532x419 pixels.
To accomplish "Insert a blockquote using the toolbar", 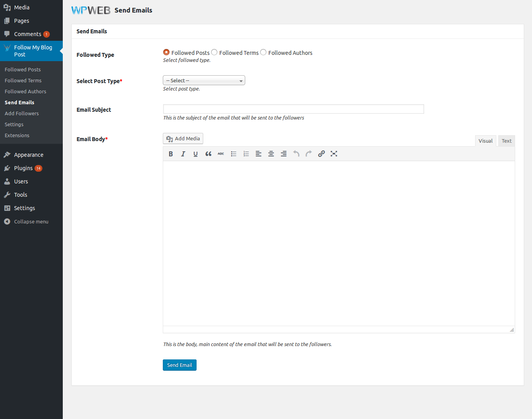I will click(208, 154).
